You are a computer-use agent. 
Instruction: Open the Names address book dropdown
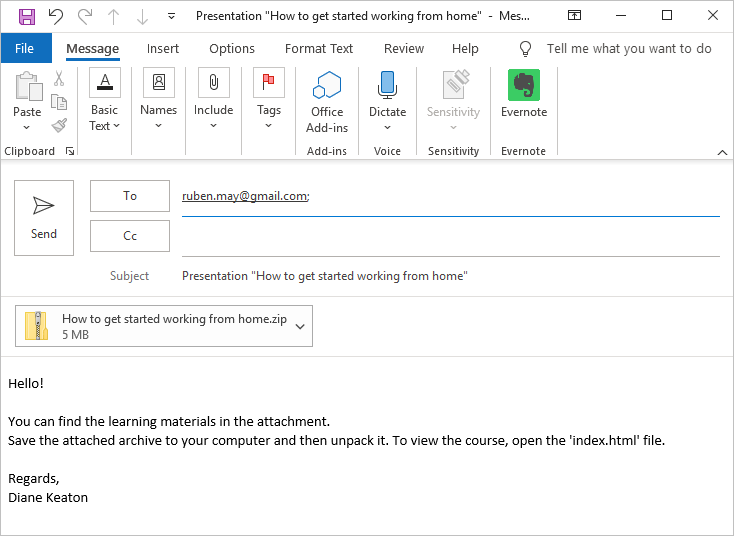pyautogui.click(x=159, y=99)
